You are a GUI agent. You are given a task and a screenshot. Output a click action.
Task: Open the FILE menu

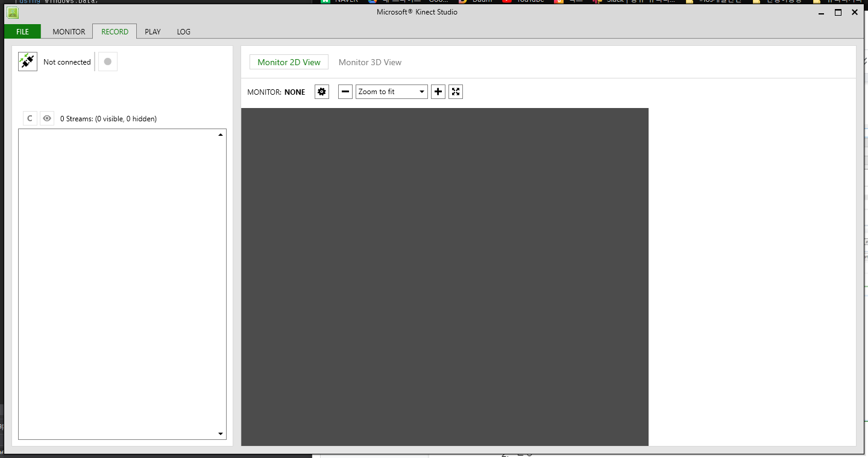coord(22,31)
